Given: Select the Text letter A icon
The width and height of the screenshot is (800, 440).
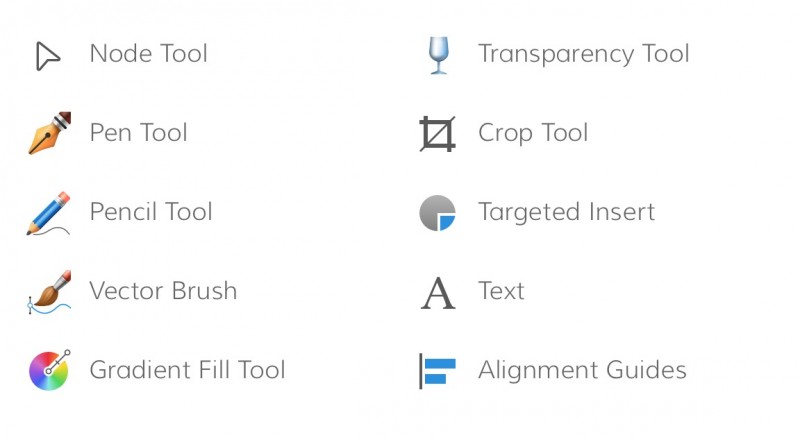Looking at the screenshot, I should point(438,293).
